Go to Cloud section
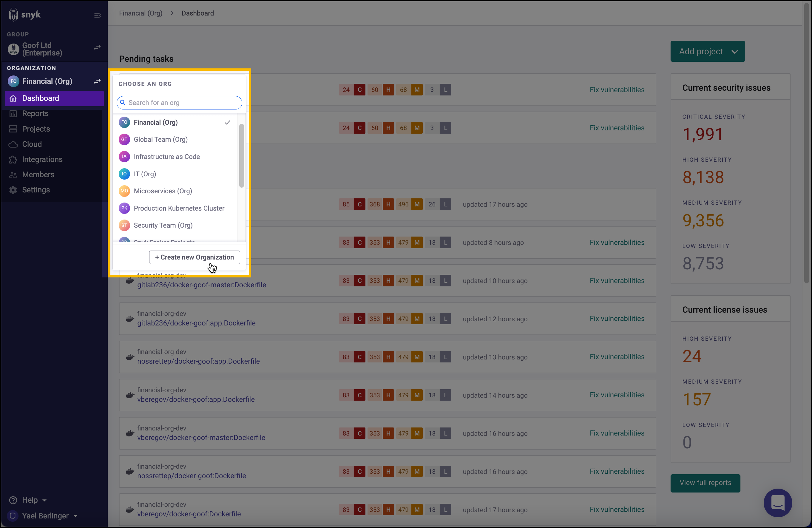Screen dimensions: 812x528 32,144
